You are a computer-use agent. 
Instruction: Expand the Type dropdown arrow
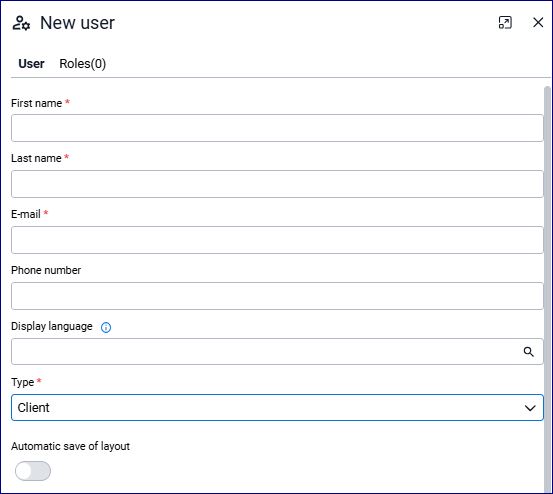530,408
